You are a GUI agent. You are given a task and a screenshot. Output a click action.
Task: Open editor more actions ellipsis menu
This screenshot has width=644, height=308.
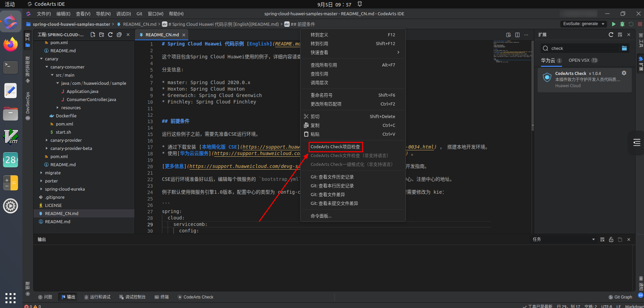pyautogui.click(x=526, y=35)
